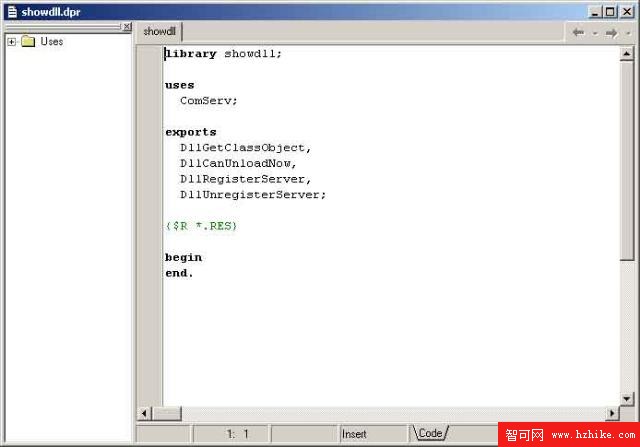Click the 'exports' keyword
640x447 pixels.
[191, 132]
